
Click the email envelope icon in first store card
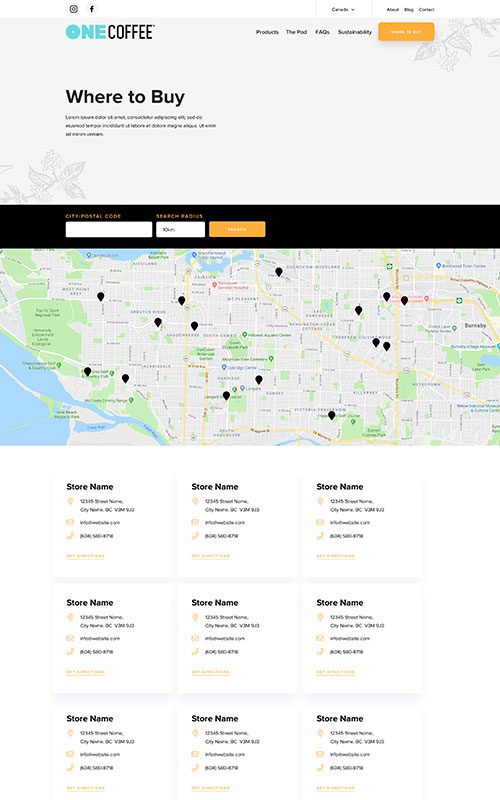click(x=70, y=522)
